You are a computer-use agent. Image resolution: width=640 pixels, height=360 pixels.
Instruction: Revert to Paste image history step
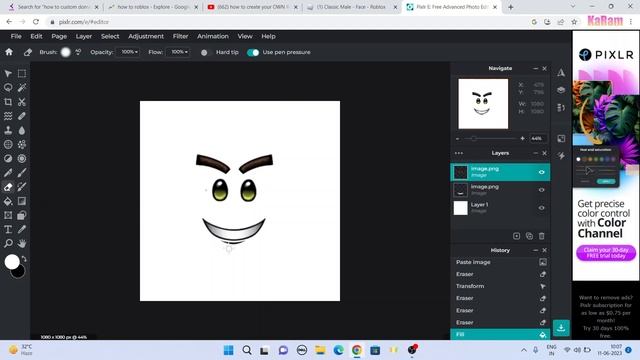tap(500, 262)
